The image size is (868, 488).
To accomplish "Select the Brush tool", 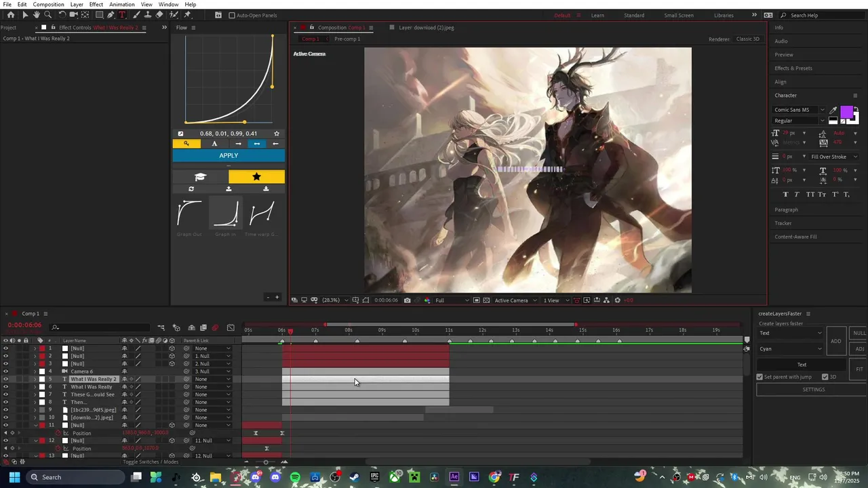I will (x=136, y=15).
